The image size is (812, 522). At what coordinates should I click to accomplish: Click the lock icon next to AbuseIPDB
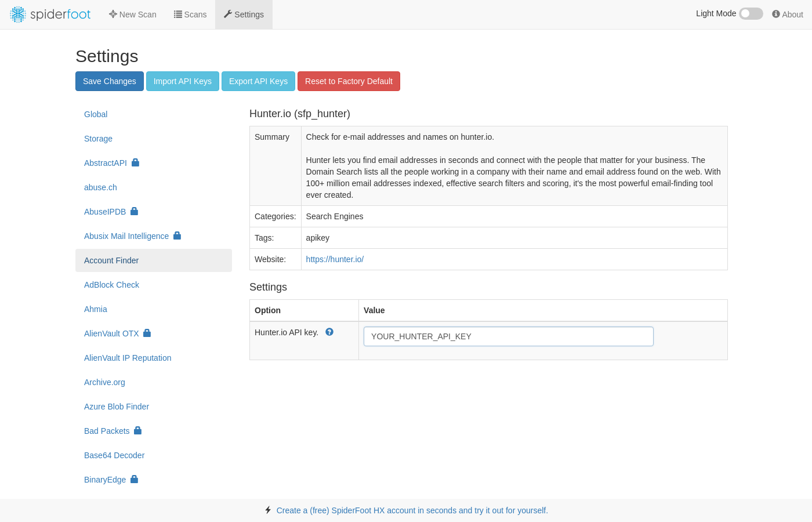pyautogui.click(x=134, y=211)
